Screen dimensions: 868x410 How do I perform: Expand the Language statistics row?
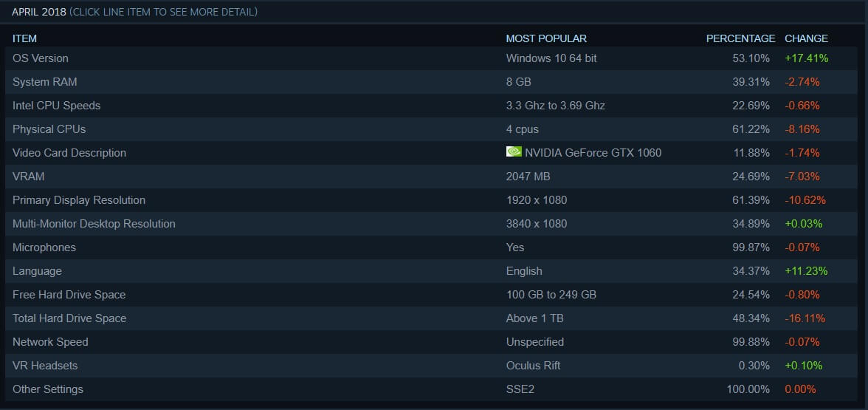37,271
